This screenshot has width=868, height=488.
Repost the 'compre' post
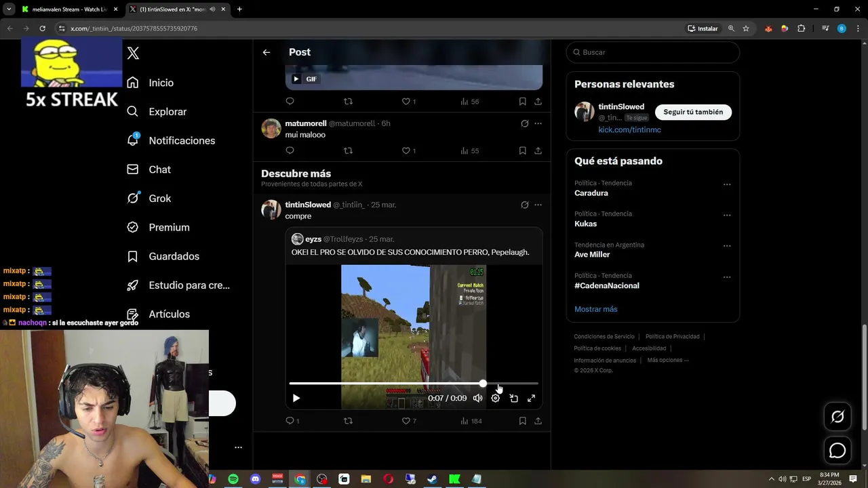click(x=348, y=421)
